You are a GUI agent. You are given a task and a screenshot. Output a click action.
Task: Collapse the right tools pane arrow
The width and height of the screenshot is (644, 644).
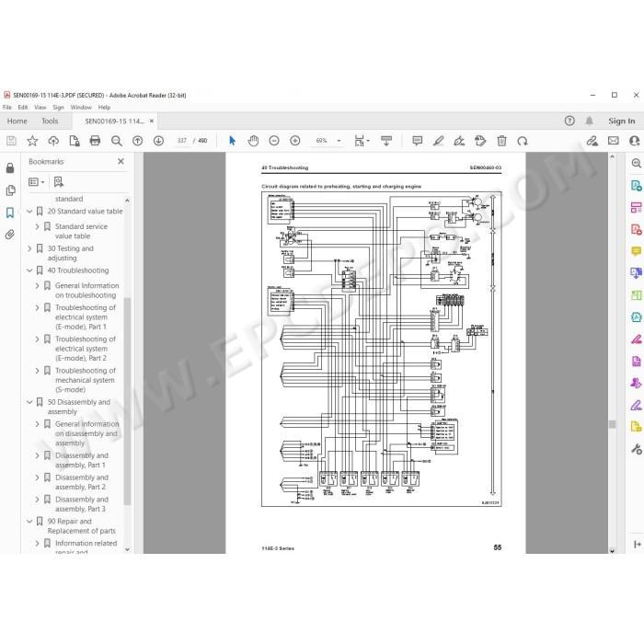(637, 545)
